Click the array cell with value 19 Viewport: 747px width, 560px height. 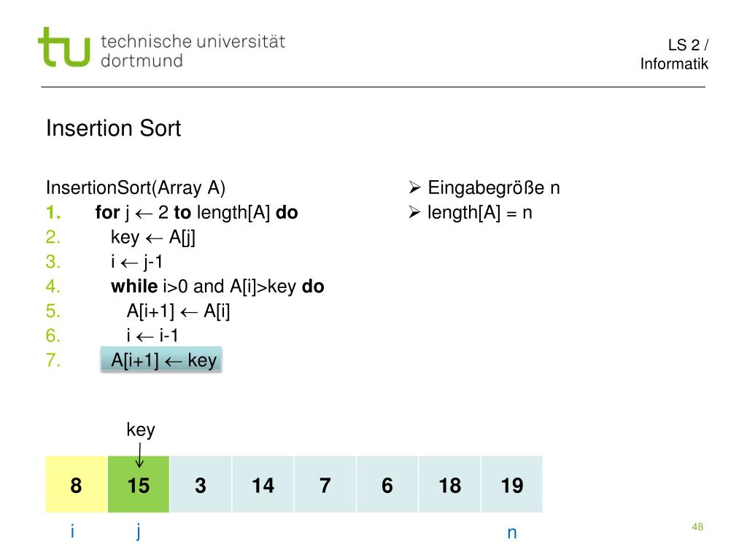pos(512,484)
